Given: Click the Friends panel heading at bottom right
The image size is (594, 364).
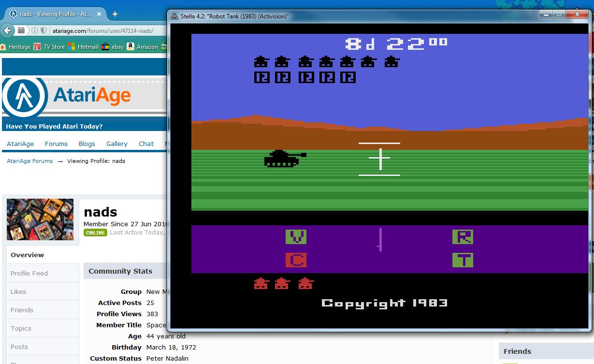Looking at the screenshot, I should click(517, 351).
